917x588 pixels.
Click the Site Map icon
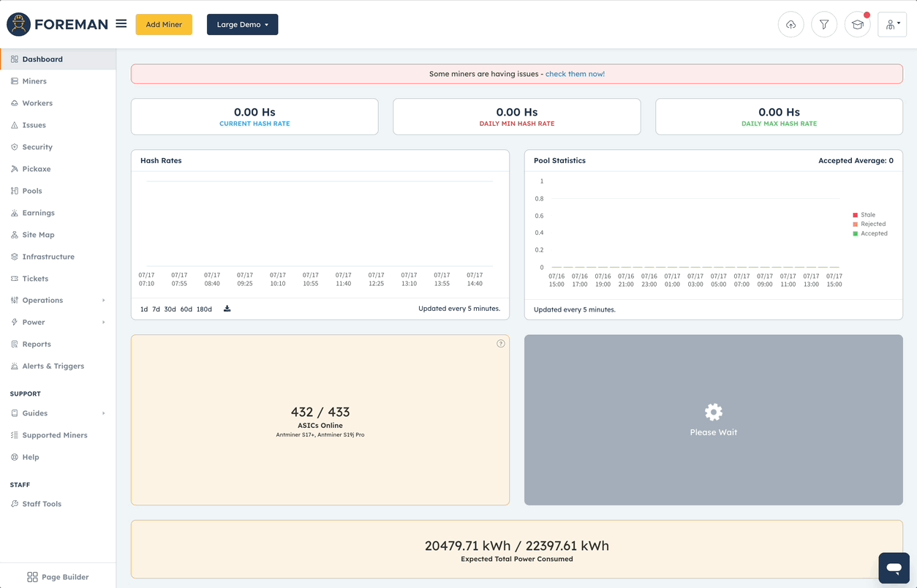(15, 235)
